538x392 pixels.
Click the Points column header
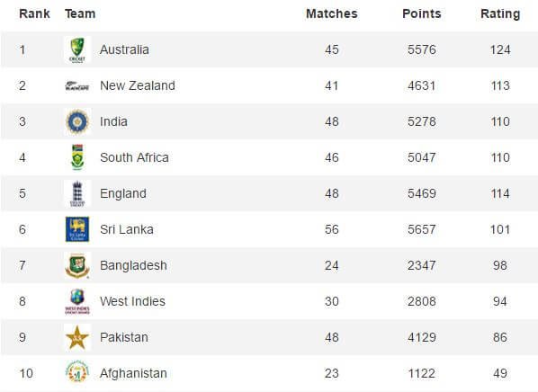(422, 13)
